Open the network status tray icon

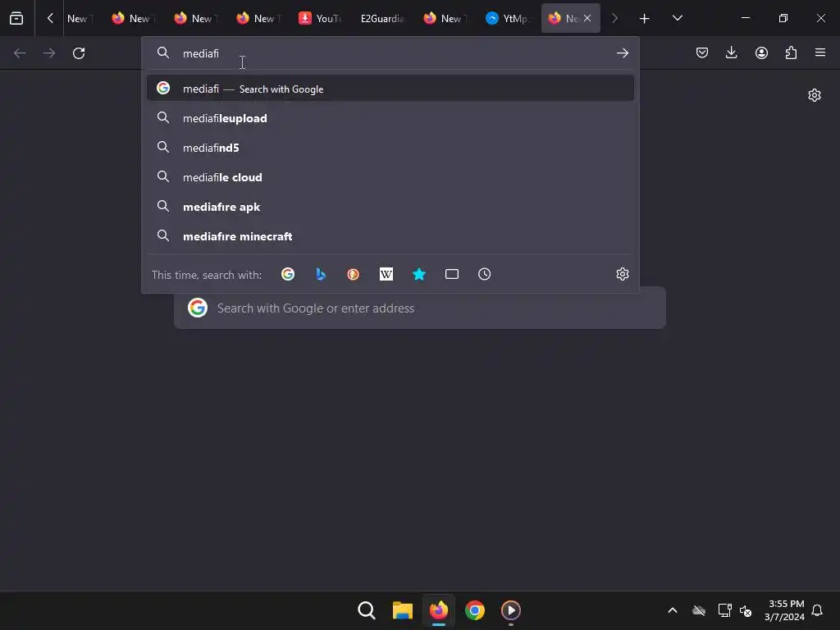pyautogui.click(x=724, y=610)
